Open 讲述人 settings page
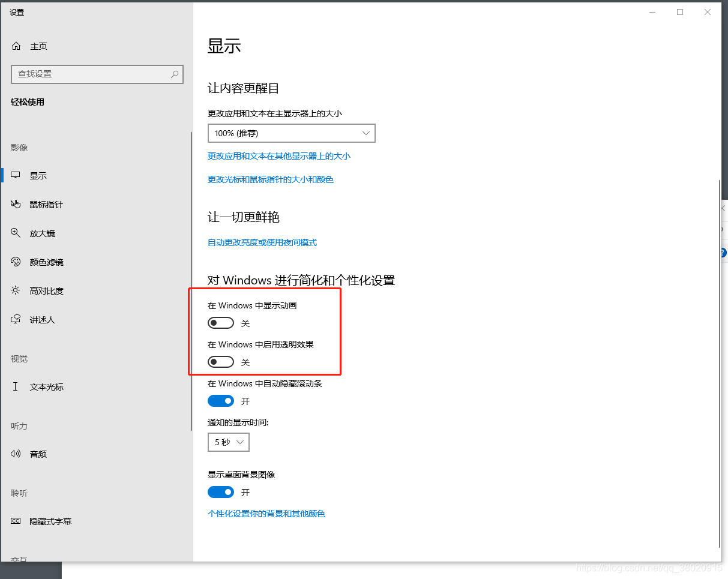 43,320
